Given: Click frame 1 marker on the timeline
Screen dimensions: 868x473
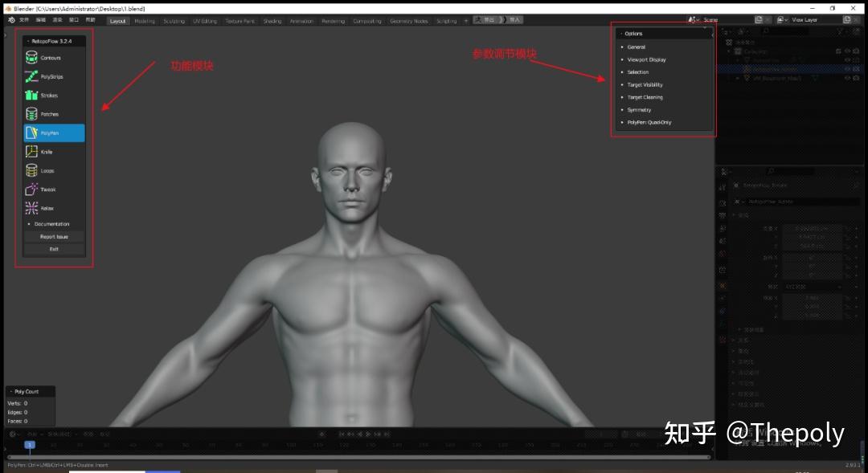Looking at the screenshot, I should (30, 442).
